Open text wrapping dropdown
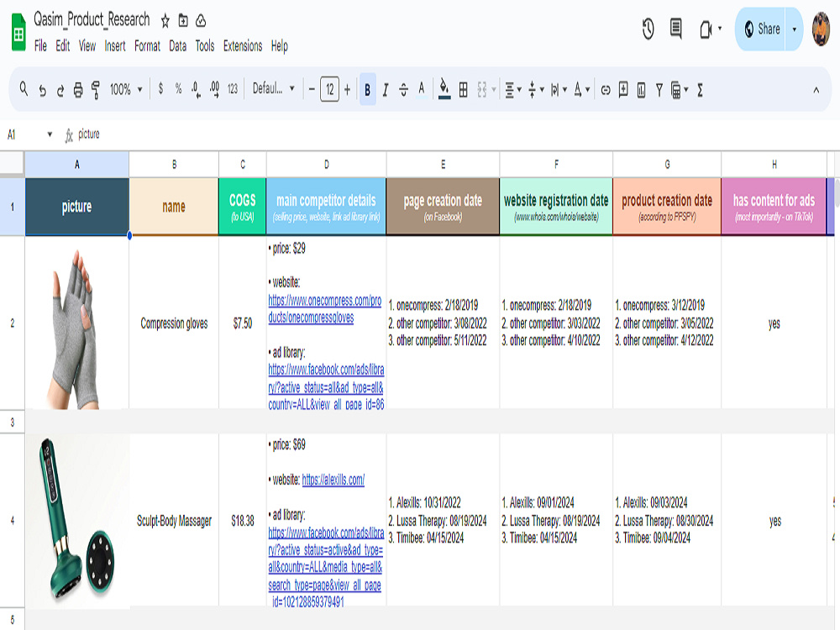Screen dimensions: 840x630 [x=559, y=90]
